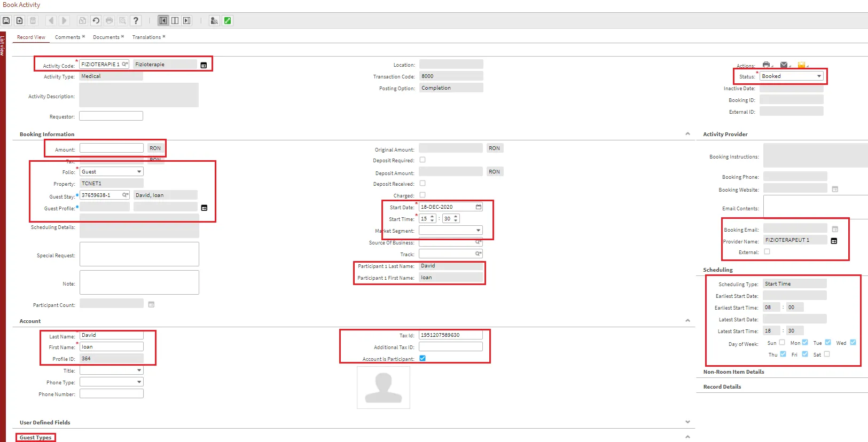This screenshot has width=868, height=442.
Task: Save the record using the toolbar floppy icon
Action: [x=6, y=21]
